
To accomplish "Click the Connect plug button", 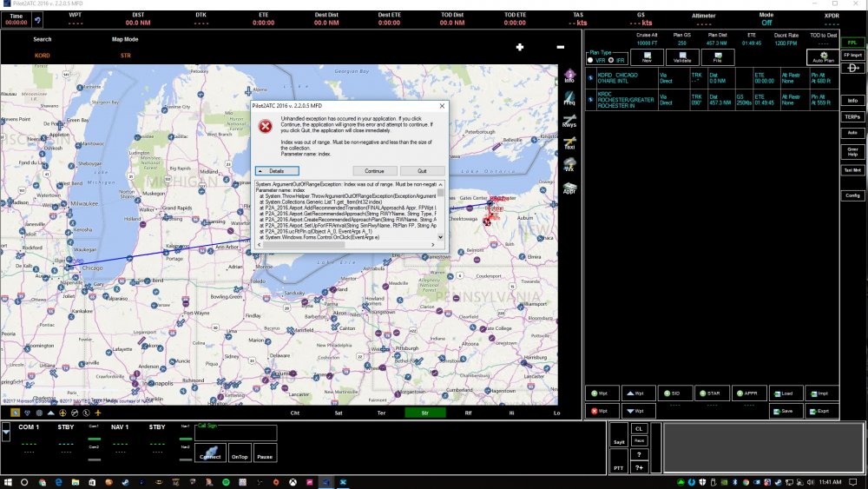I will [x=210, y=453].
